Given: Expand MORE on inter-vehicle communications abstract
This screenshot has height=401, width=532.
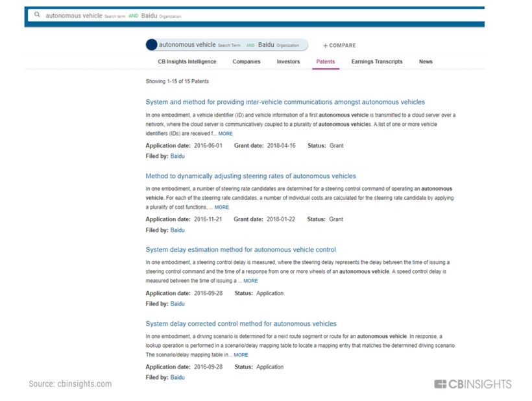Looking at the screenshot, I should pyautogui.click(x=225, y=133).
